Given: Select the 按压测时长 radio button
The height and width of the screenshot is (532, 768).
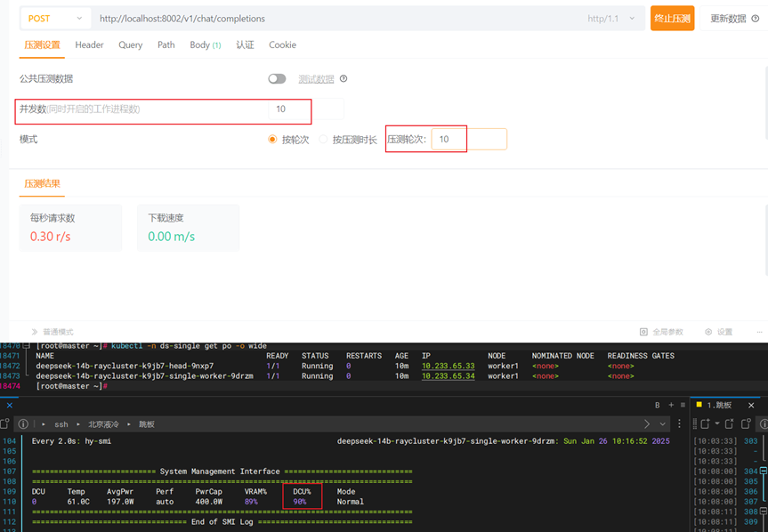Looking at the screenshot, I should (323, 140).
